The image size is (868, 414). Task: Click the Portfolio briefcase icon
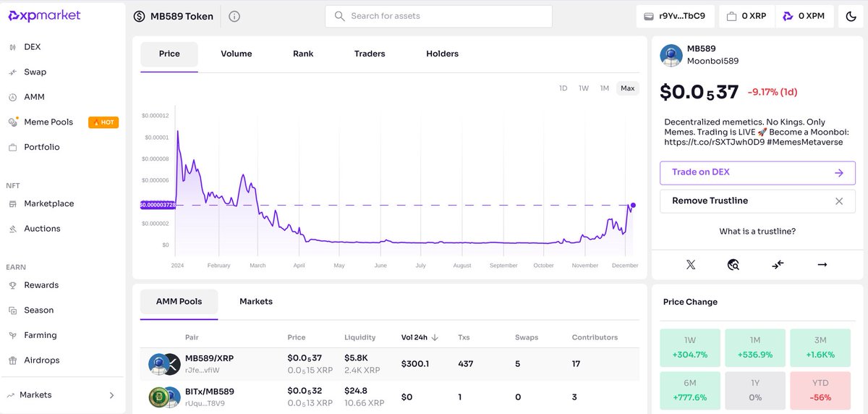coord(12,147)
